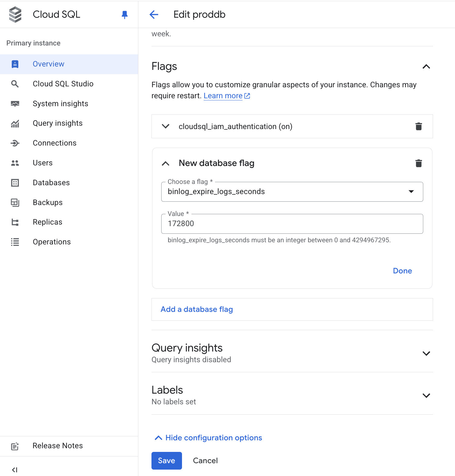Screen dimensions: 455x476
Task: Expand the Labels section
Action: coord(426,395)
